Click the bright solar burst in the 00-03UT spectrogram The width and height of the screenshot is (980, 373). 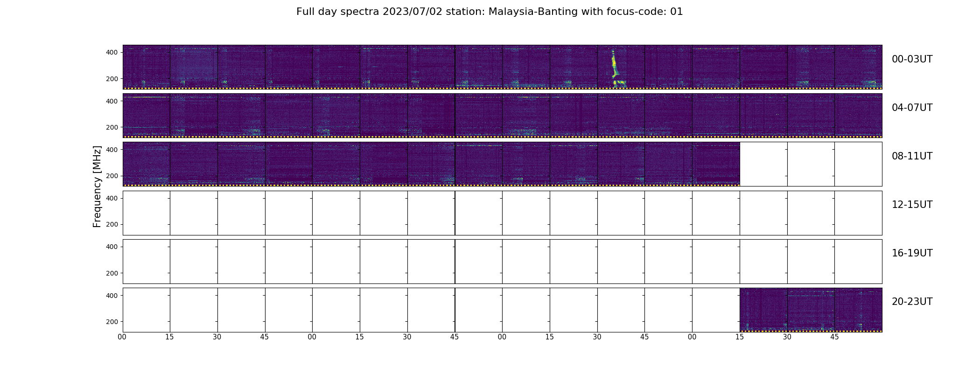(616, 69)
